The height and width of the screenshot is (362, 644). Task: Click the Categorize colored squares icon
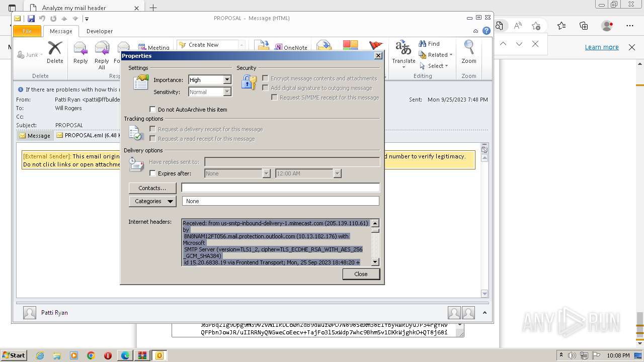coord(350,46)
